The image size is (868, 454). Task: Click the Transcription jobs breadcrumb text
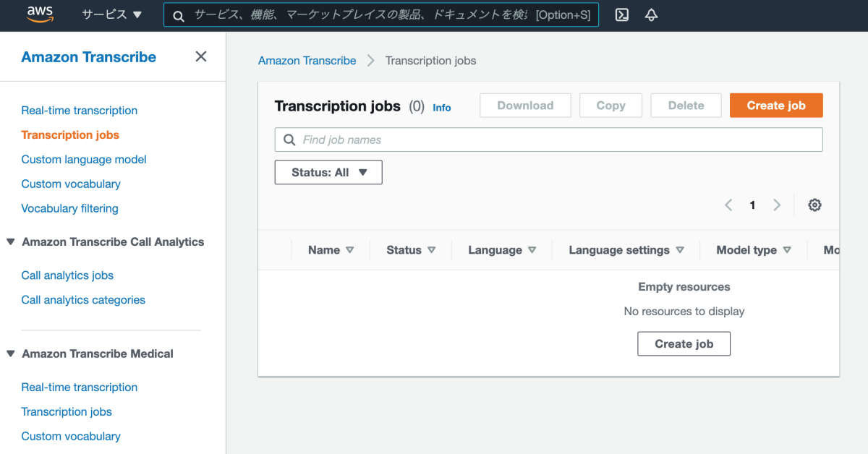click(430, 61)
